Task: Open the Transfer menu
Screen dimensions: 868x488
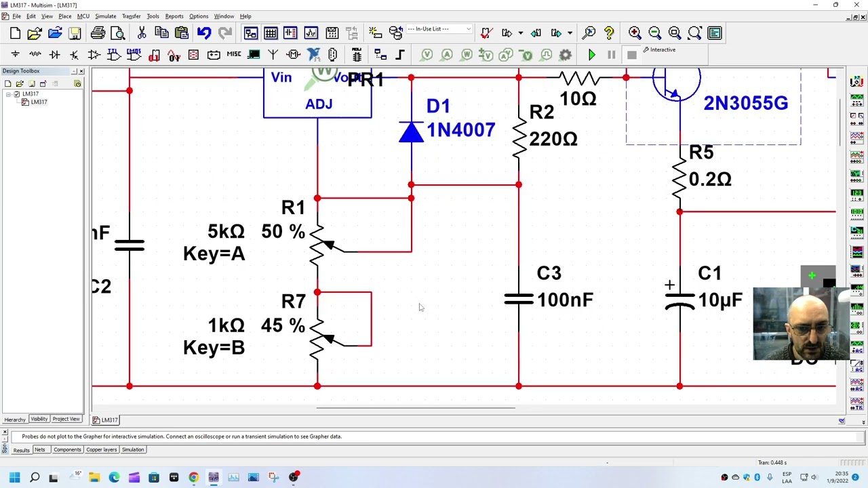Action: tap(132, 16)
